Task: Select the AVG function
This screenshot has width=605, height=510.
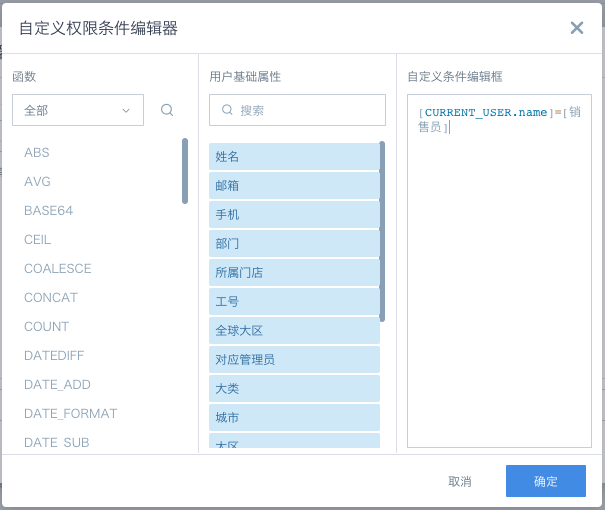Action: [37, 181]
